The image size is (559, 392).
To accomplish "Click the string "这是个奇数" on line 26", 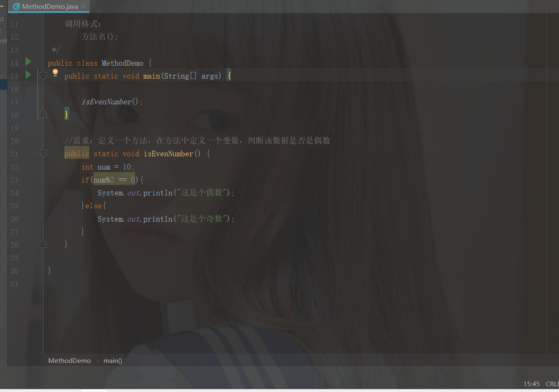I will tap(202, 219).
